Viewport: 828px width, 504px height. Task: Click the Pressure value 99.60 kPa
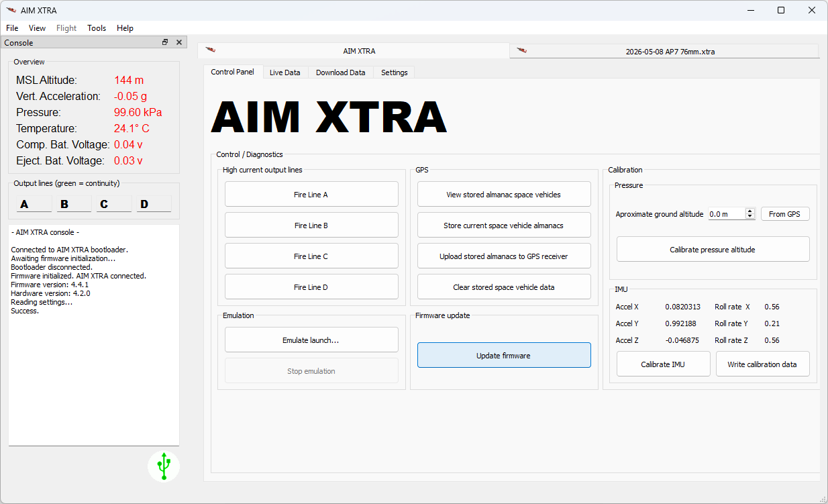click(138, 113)
